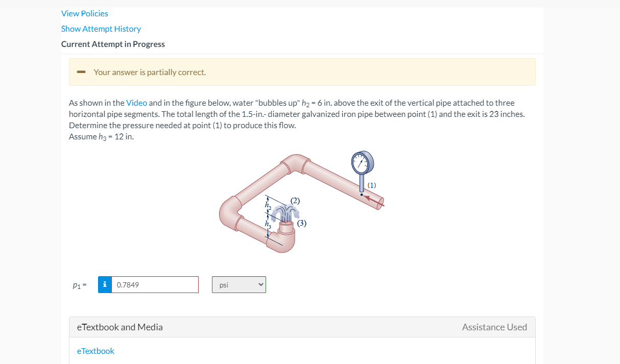Click Show Attempt History
620x364 pixels.
click(x=101, y=29)
